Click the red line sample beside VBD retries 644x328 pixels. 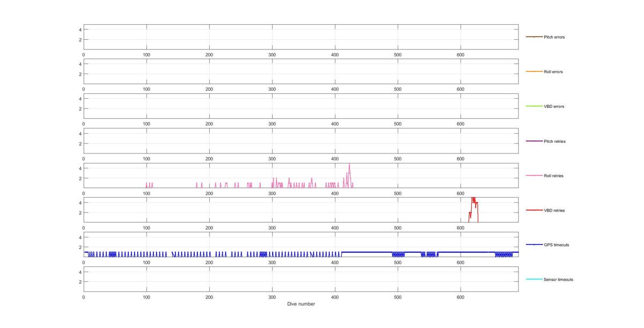tap(534, 210)
